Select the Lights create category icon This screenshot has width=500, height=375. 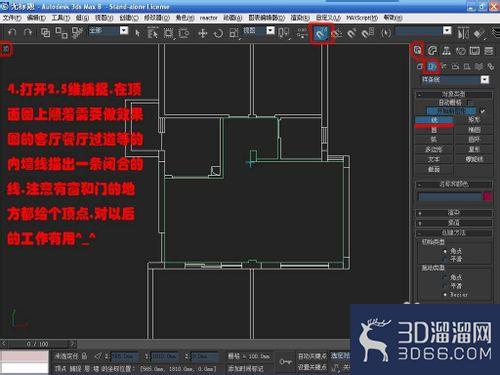point(444,67)
